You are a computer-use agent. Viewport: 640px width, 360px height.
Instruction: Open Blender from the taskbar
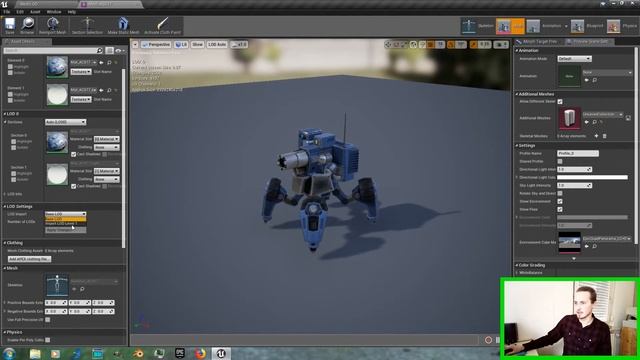(x=138, y=353)
